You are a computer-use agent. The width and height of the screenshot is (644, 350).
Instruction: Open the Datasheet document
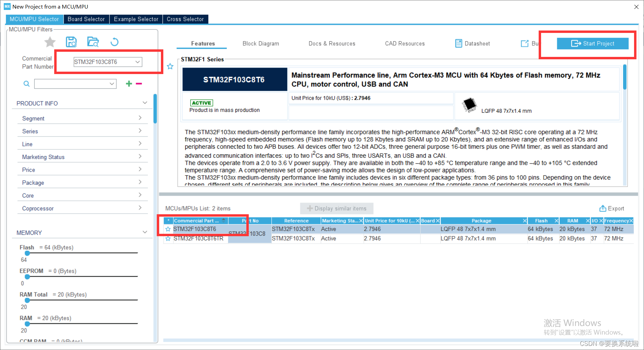472,44
